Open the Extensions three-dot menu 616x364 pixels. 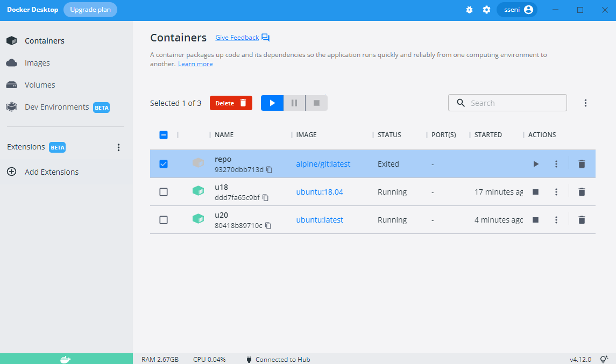tap(118, 147)
